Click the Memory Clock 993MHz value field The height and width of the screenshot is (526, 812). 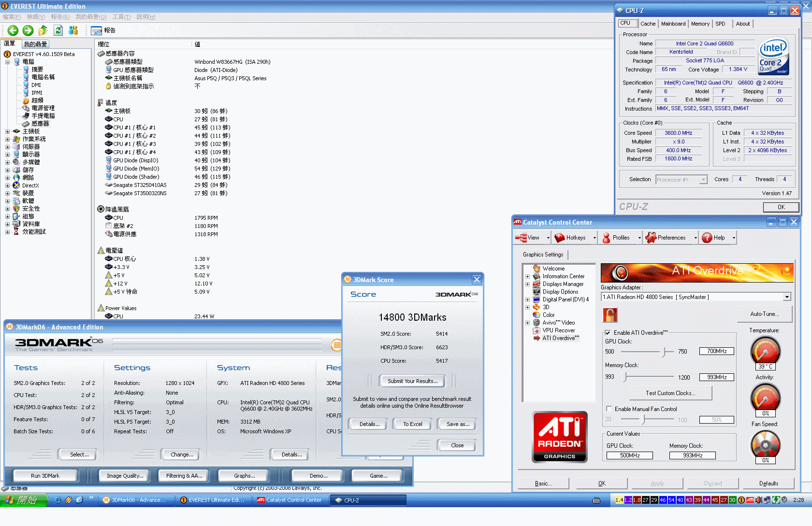[x=717, y=377]
